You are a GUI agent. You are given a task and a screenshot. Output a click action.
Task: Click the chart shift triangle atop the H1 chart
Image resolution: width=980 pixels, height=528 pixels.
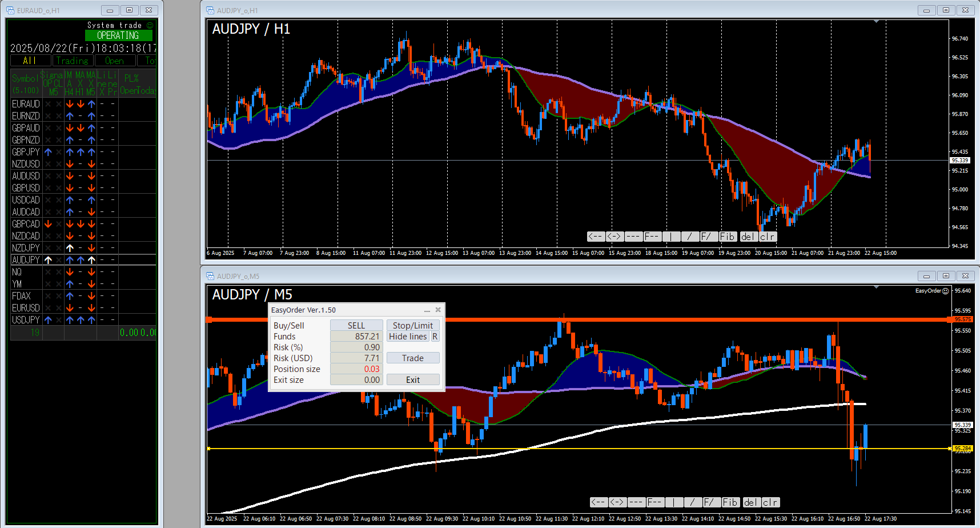(876, 22)
